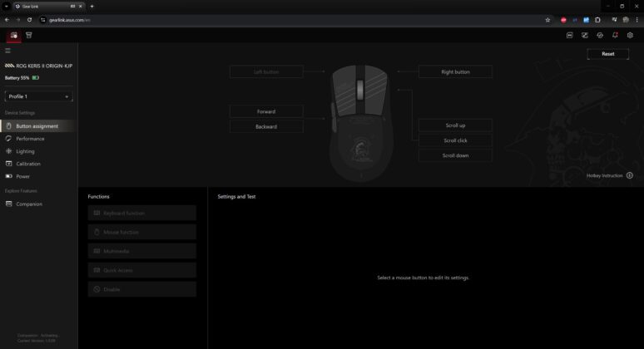The image size is (644, 349).
Task: Click the Lighting icon in sidebar
Action: [x=8, y=151]
